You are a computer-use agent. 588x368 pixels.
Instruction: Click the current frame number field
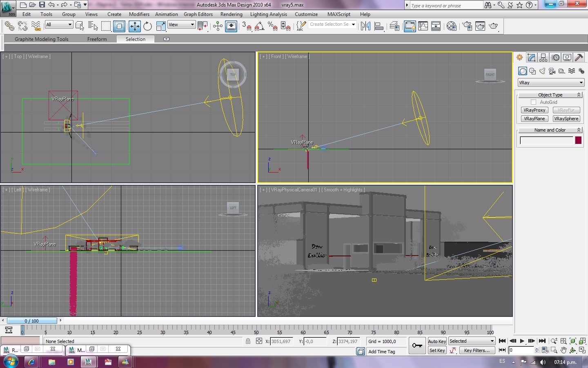(521, 350)
